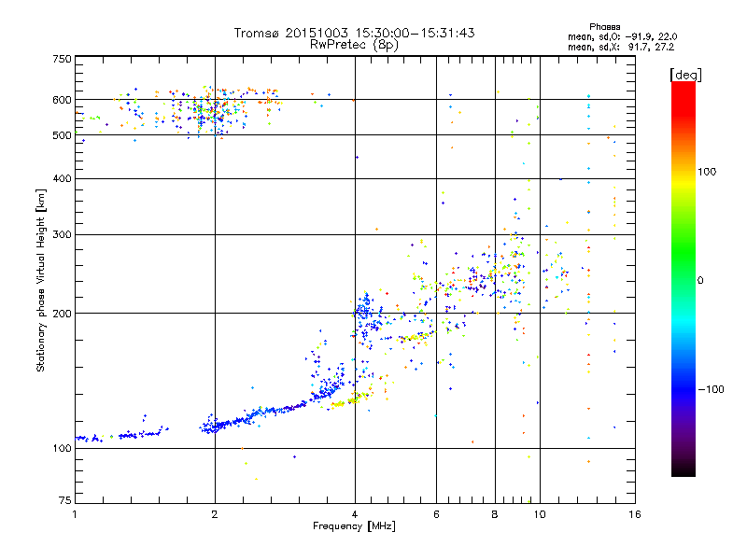
Task: Click the y-axis tick label '500'
Action: pyautogui.click(x=62, y=135)
